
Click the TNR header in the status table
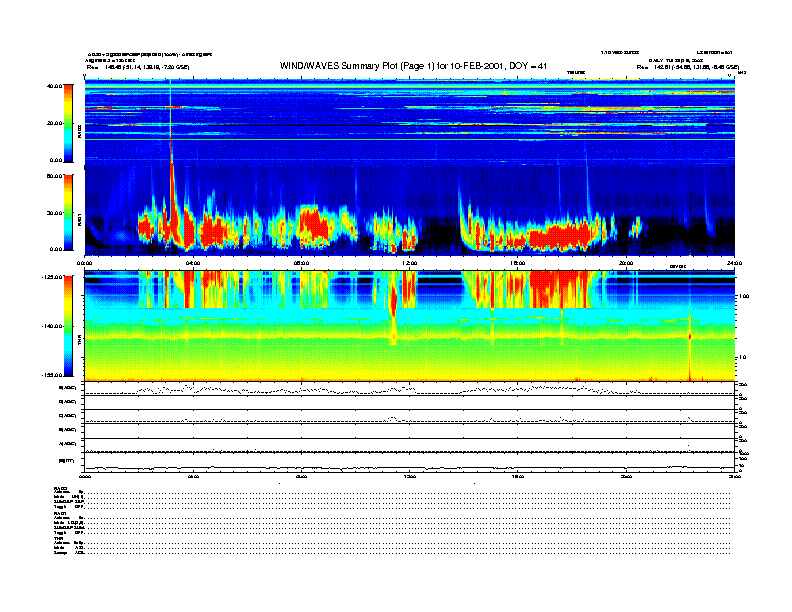pos(58,538)
